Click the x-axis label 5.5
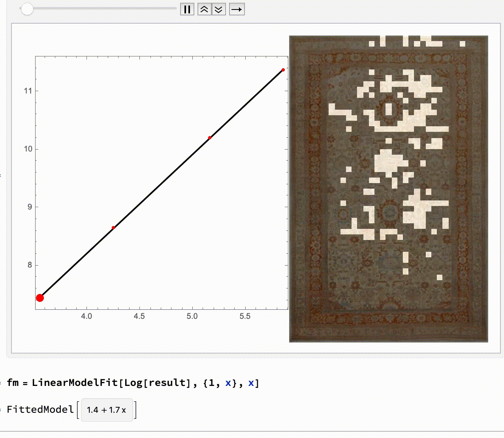Image resolution: width=504 pixels, height=438 pixels. click(x=245, y=316)
